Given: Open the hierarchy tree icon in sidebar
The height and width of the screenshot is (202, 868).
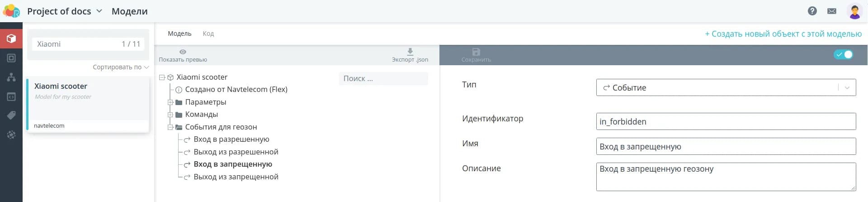Looking at the screenshot, I should click(x=11, y=77).
